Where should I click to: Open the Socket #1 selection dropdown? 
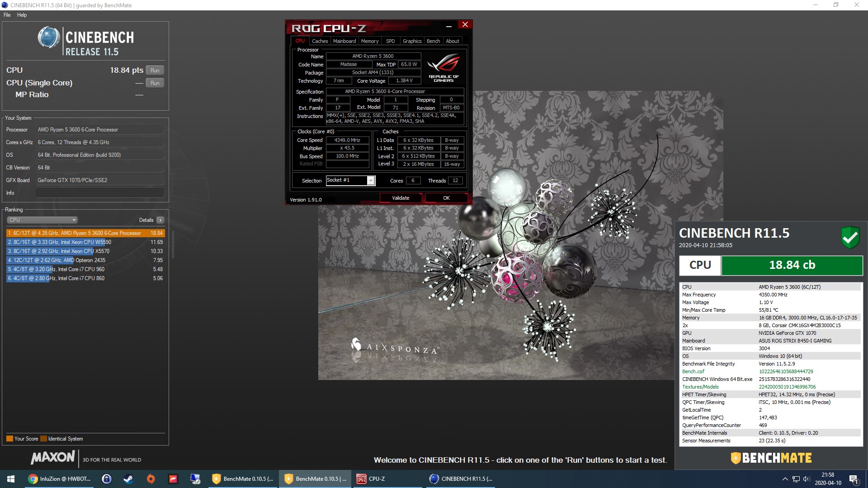(351, 180)
